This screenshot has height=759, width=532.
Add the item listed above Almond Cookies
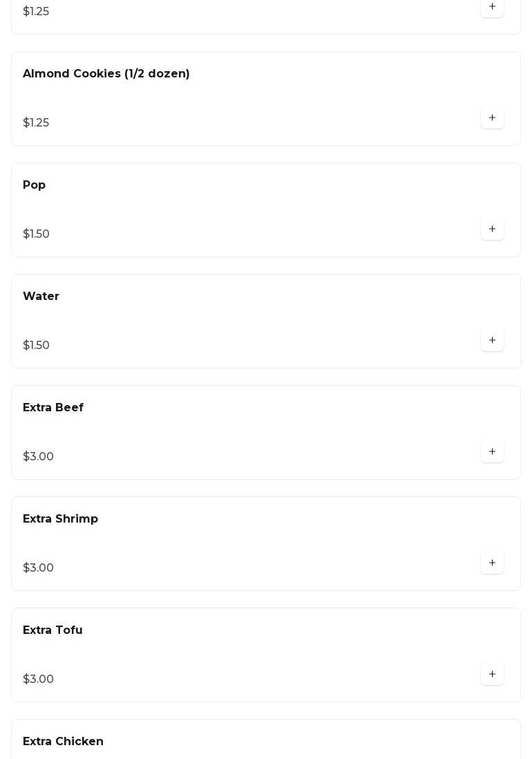492,7
